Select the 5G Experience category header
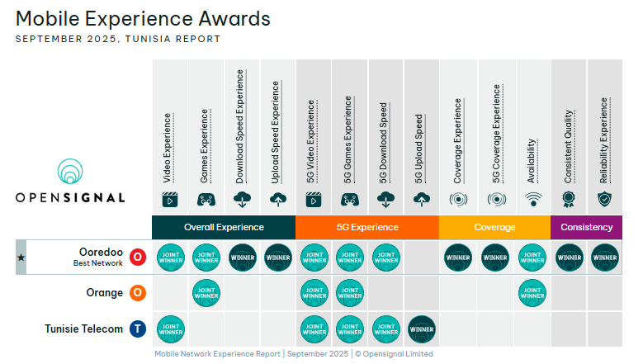643x364 pixels. click(x=367, y=227)
